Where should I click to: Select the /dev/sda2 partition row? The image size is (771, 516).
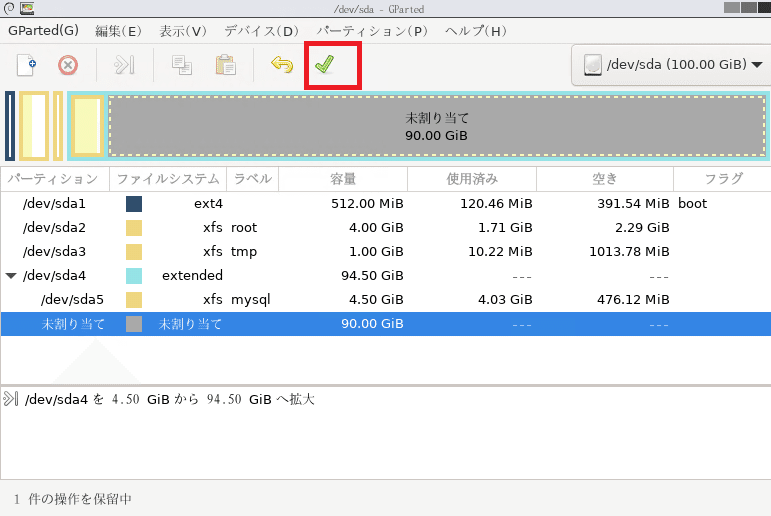point(386,228)
